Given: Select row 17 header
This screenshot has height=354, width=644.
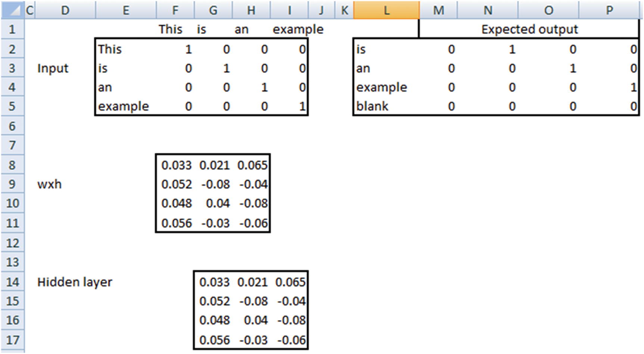Looking at the screenshot, I should click(x=12, y=340).
